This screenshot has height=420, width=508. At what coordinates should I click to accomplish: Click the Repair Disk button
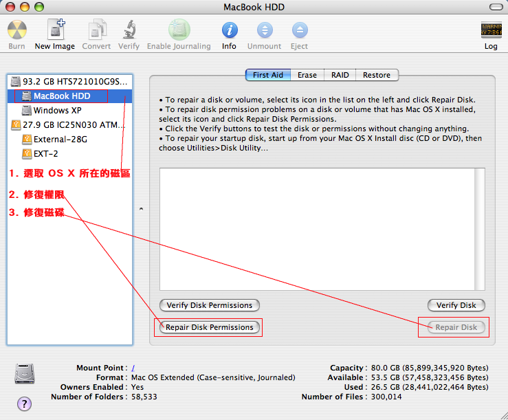456,327
